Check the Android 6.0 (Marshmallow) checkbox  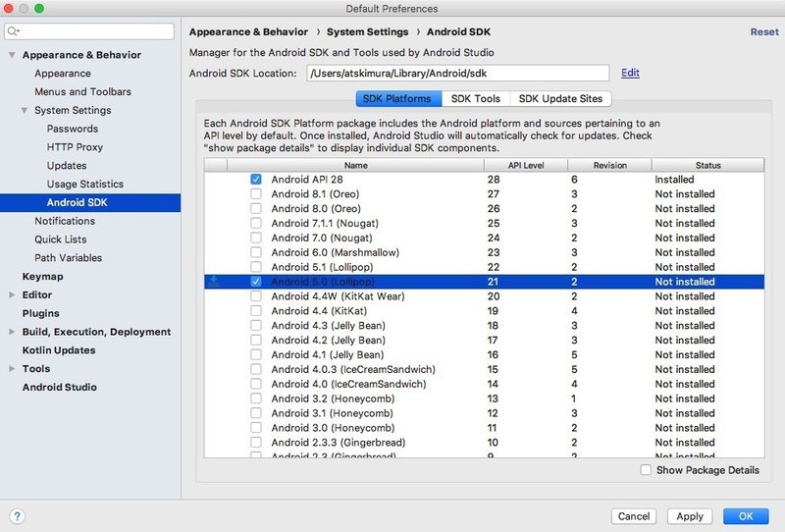(256, 252)
